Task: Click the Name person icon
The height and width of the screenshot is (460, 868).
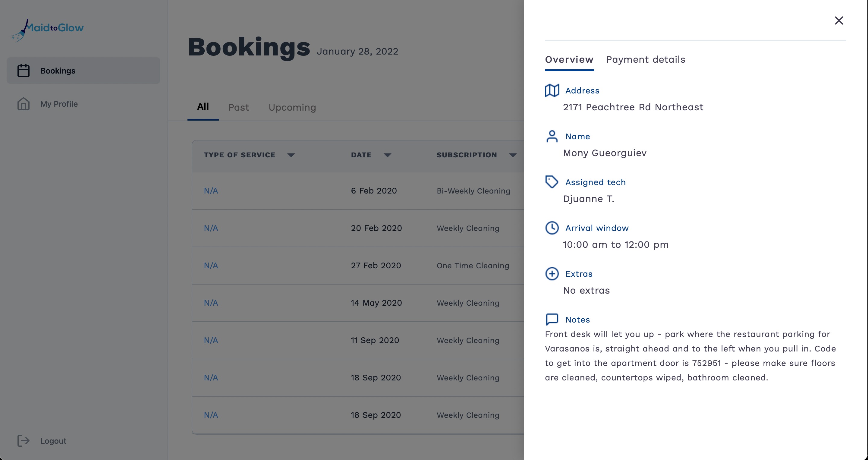Action: pos(552,136)
